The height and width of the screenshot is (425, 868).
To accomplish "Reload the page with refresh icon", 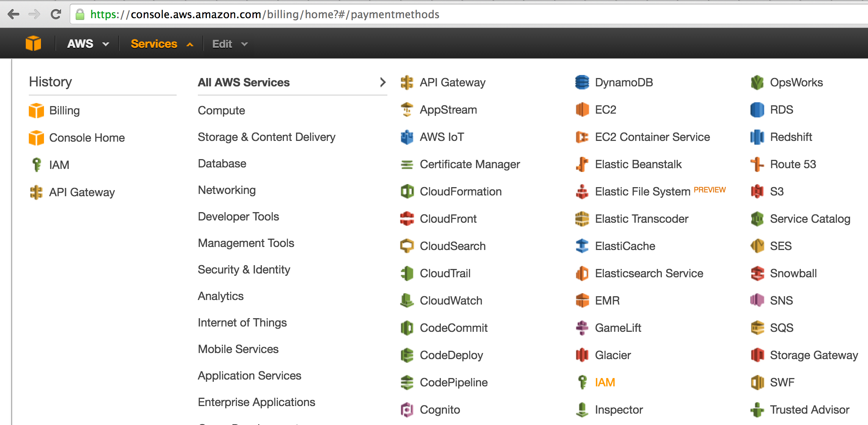I will (56, 14).
